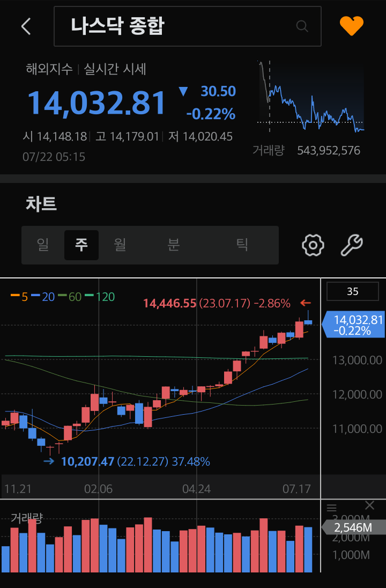The width and height of the screenshot is (386, 588).
Task: Click the current price 14,032.81 headline
Action: click(96, 102)
